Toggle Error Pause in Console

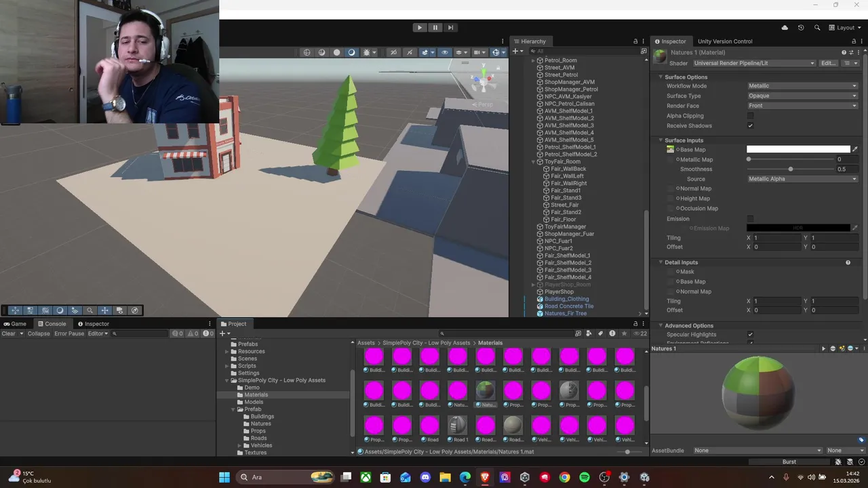point(69,333)
